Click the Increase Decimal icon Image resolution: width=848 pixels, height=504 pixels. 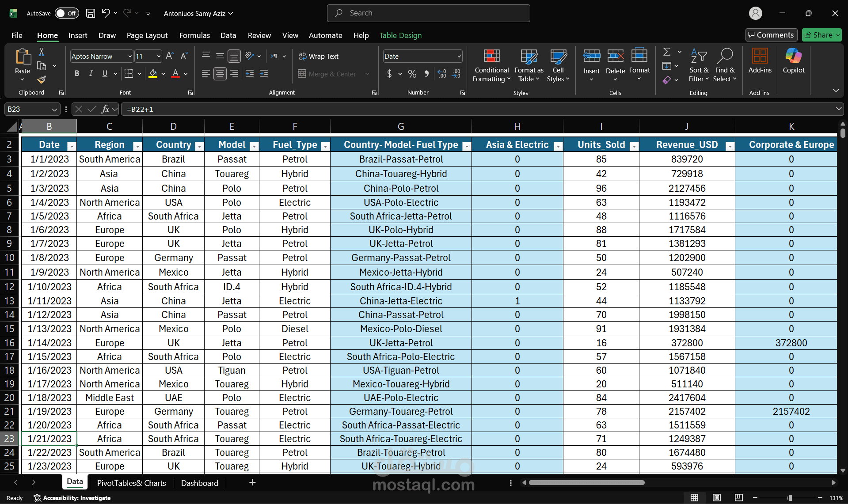(x=442, y=74)
